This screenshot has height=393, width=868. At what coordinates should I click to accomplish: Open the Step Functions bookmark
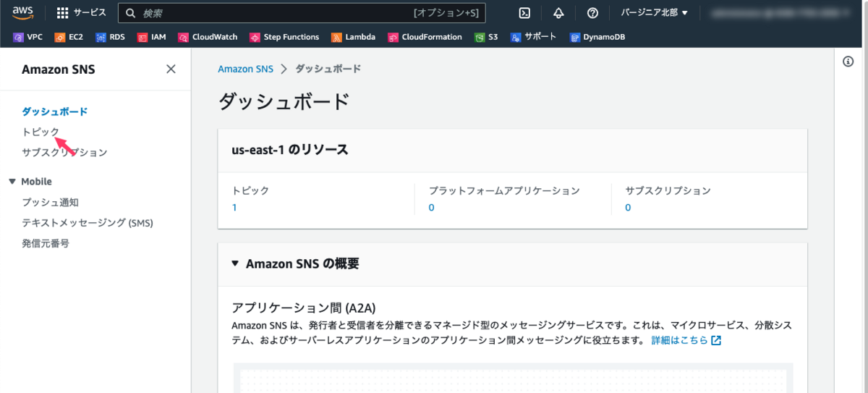[284, 37]
